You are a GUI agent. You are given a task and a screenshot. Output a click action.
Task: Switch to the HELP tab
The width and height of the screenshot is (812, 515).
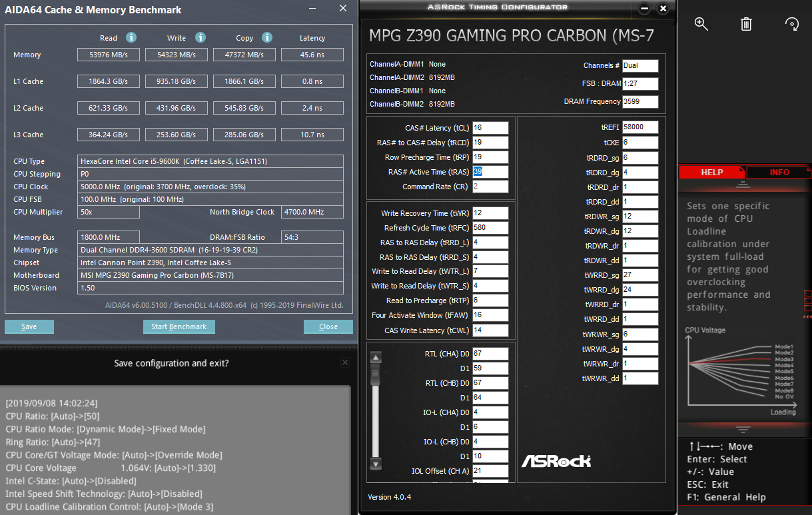711,173
